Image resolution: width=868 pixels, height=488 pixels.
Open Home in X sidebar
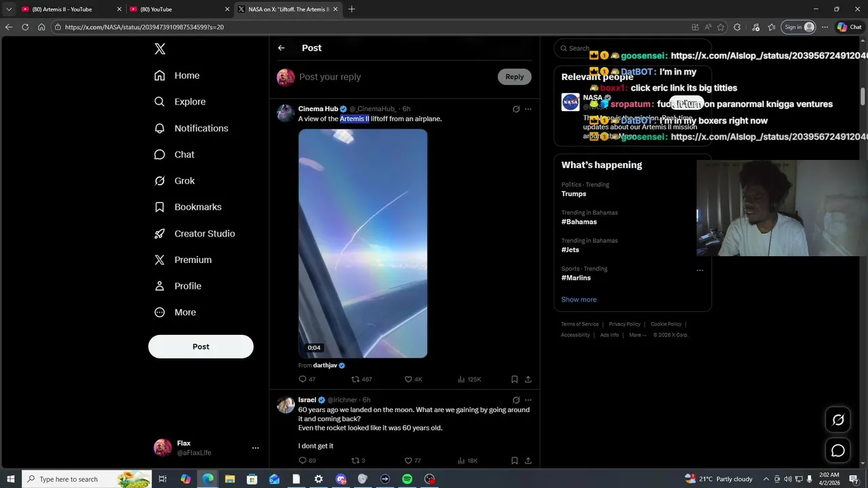[177, 75]
